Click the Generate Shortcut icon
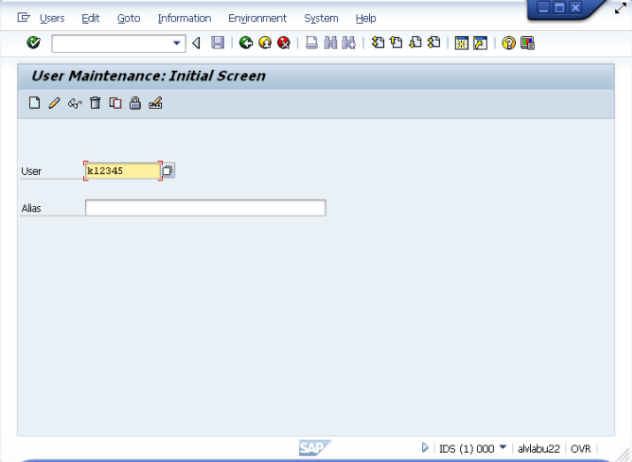This screenshot has height=462, width=632. tap(480, 43)
